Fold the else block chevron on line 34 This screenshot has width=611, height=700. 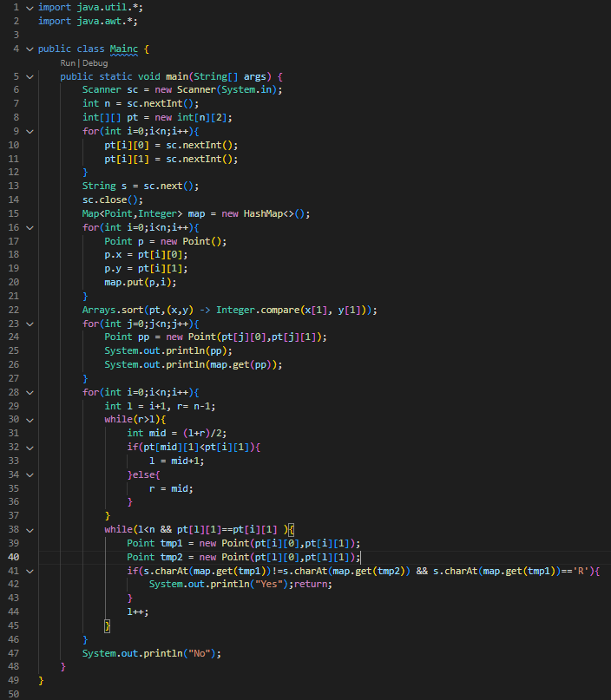click(x=30, y=475)
